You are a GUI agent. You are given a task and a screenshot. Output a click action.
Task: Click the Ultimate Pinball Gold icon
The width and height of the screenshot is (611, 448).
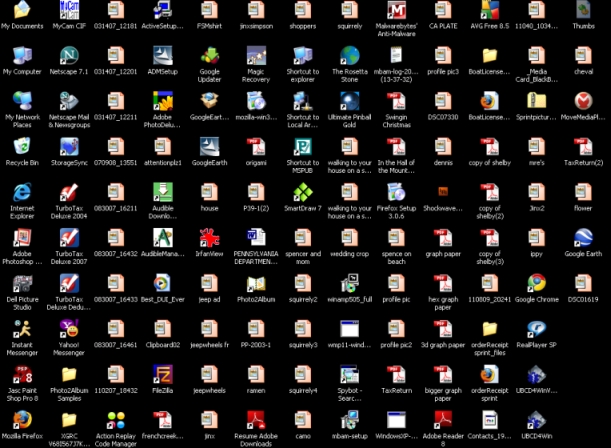click(350, 101)
